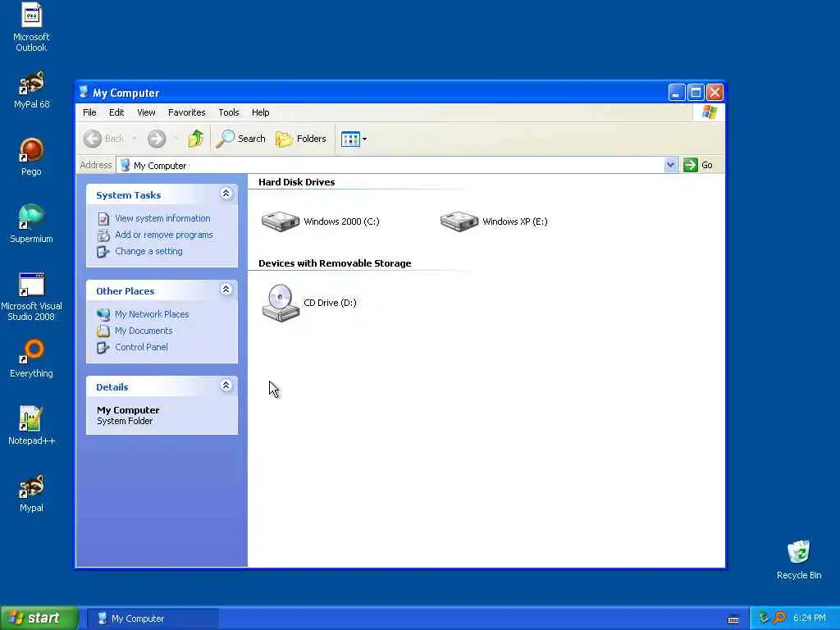The image size is (840, 630).
Task: Go up one folder level
Action: 195,139
